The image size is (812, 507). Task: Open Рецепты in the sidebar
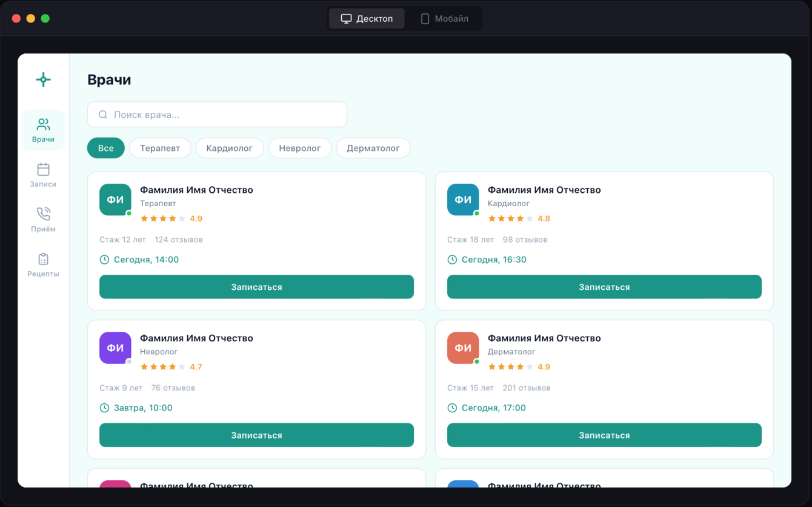[x=43, y=265]
